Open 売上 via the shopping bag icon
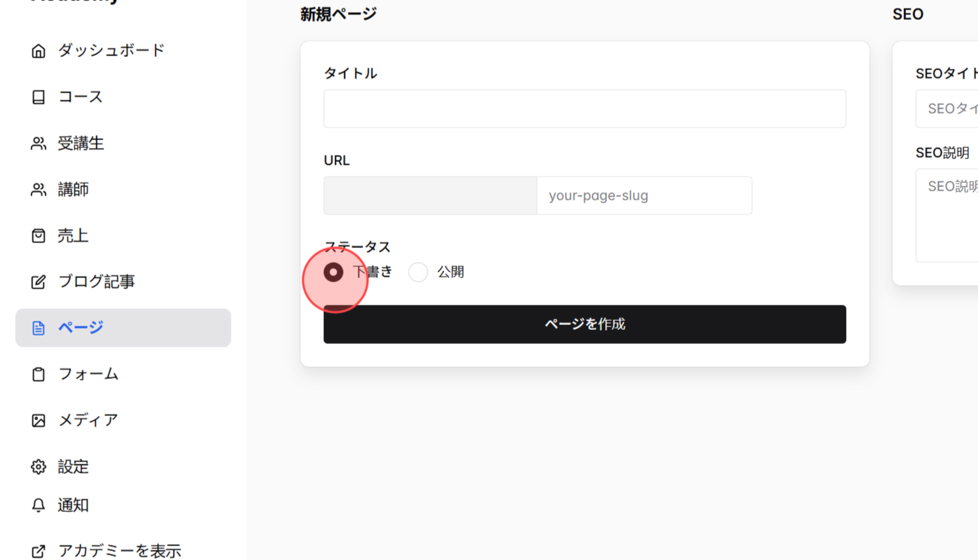The height and width of the screenshot is (560, 978). click(x=38, y=236)
